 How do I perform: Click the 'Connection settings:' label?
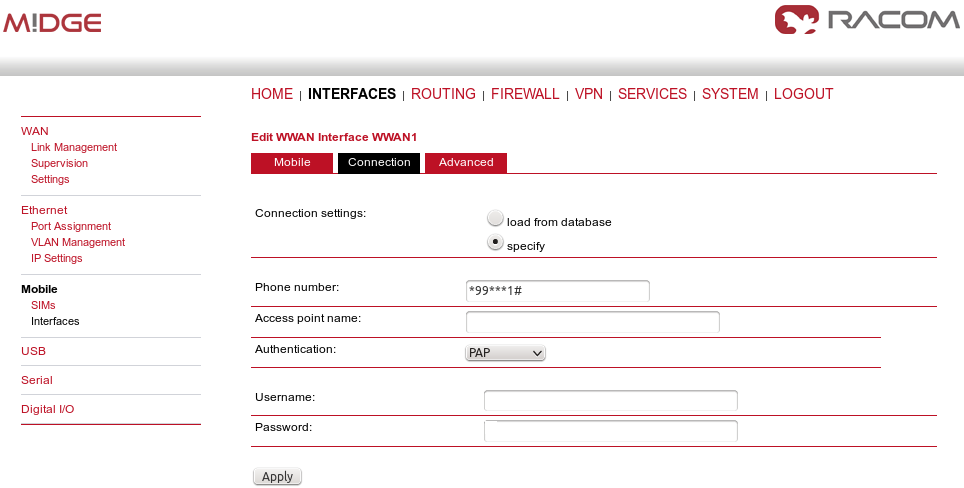[x=310, y=213]
